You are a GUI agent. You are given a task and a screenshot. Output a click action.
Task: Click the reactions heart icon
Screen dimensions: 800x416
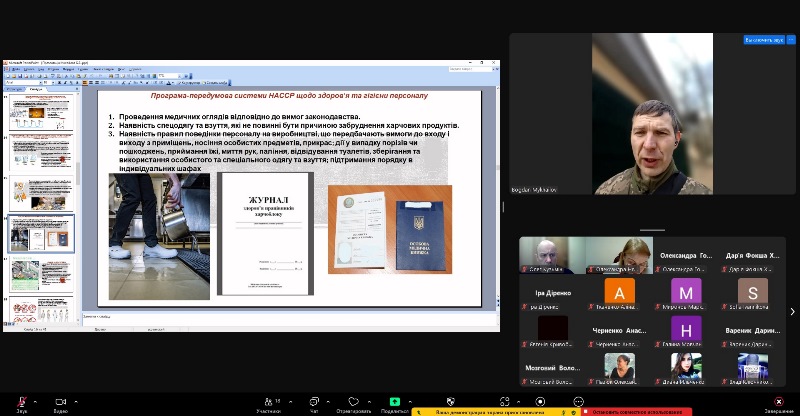point(354,400)
